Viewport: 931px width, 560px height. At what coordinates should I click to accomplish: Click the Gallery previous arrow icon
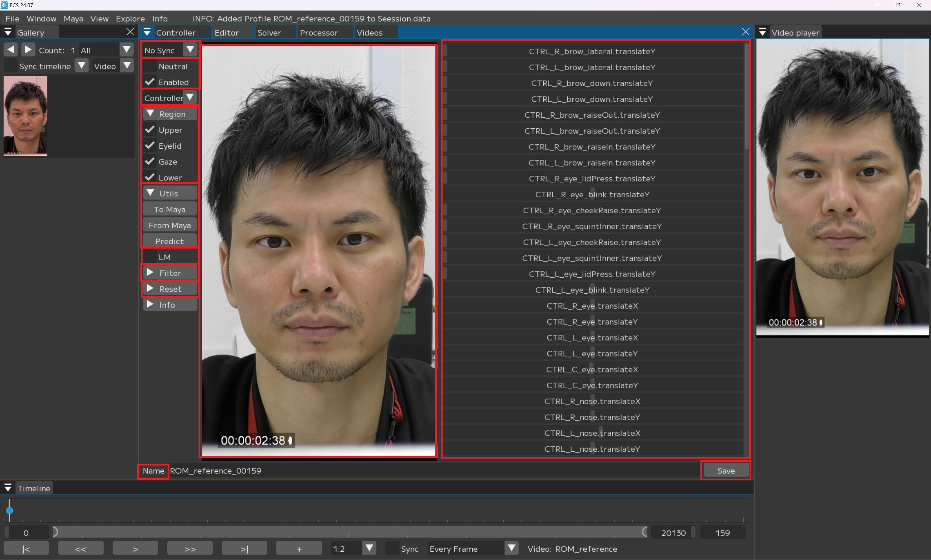(x=11, y=49)
